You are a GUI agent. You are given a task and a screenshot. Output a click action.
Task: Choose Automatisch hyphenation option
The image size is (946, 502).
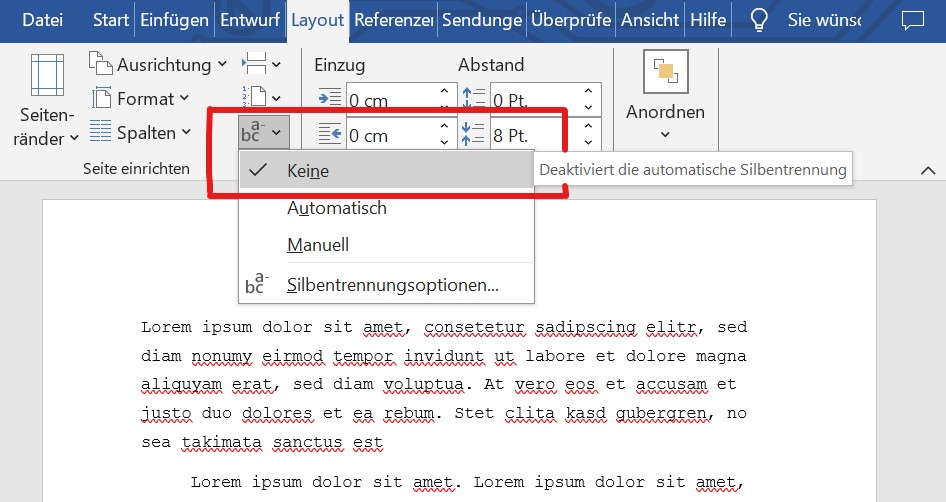[x=336, y=208]
